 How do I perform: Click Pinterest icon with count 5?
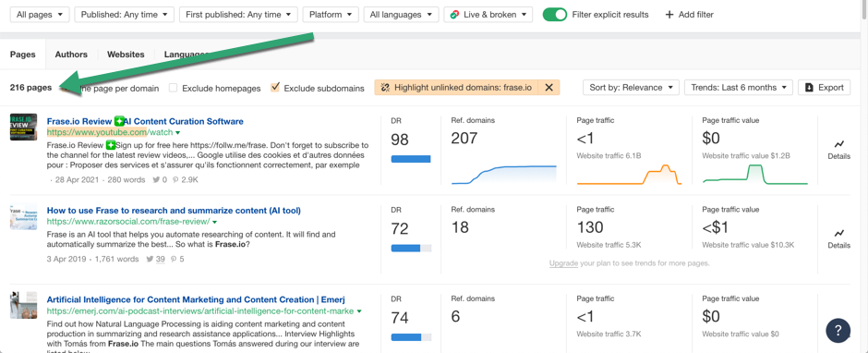click(175, 259)
